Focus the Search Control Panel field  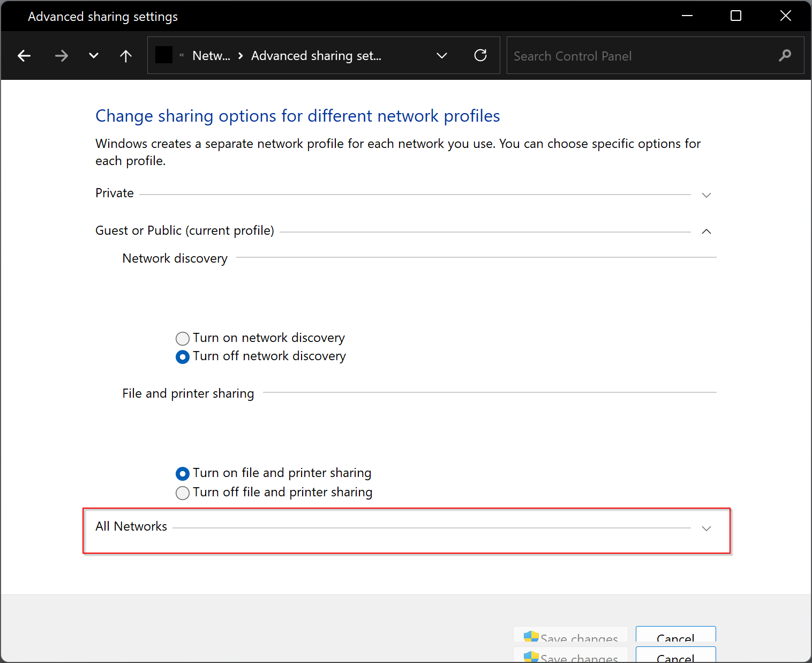(x=655, y=55)
